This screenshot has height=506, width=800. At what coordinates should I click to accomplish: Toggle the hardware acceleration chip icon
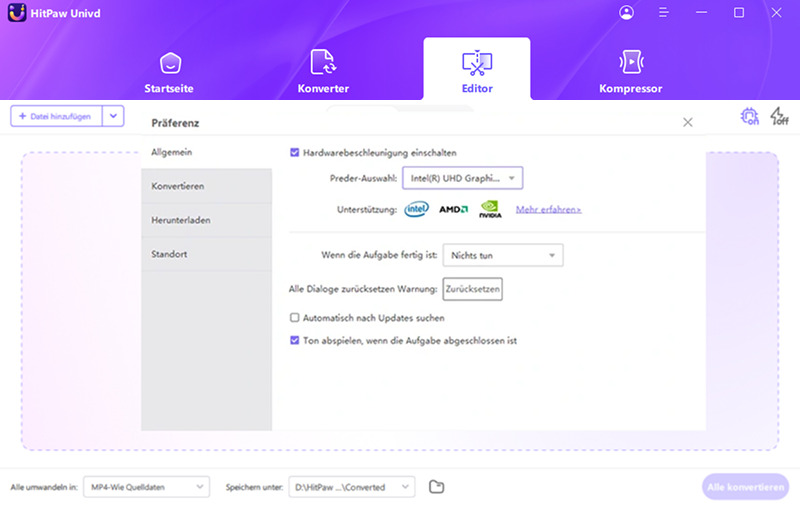pos(749,116)
